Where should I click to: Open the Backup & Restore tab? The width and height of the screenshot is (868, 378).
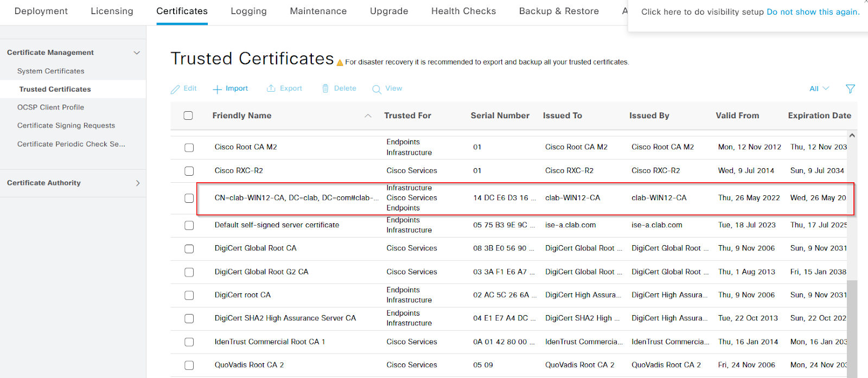pyautogui.click(x=559, y=11)
